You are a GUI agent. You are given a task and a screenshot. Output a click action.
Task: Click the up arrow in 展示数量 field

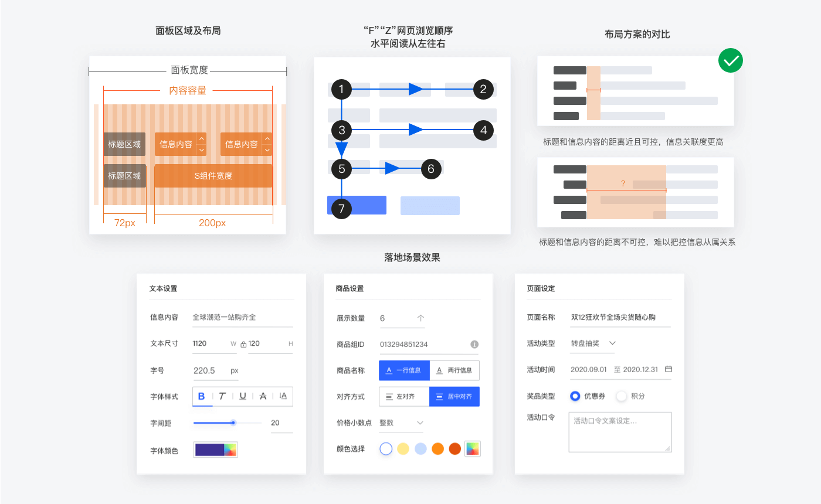coord(420,318)
